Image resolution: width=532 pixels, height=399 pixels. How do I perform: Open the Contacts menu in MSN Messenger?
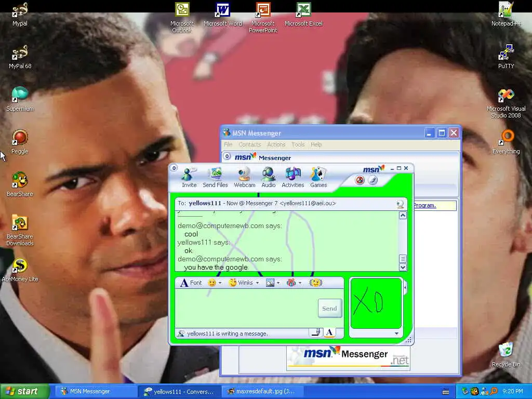click(x=250, y=144)
